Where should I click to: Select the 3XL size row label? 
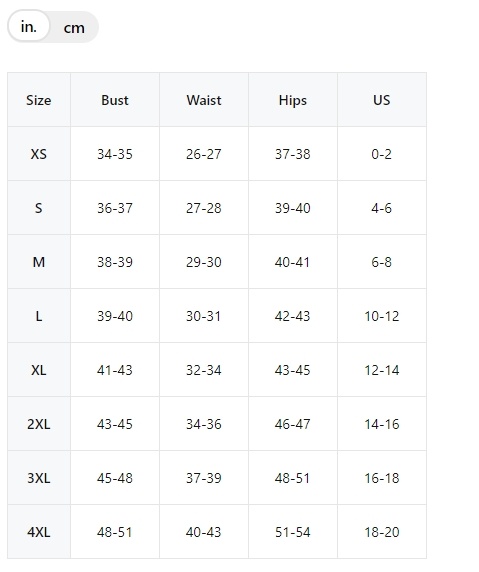[x=39, y=478]
